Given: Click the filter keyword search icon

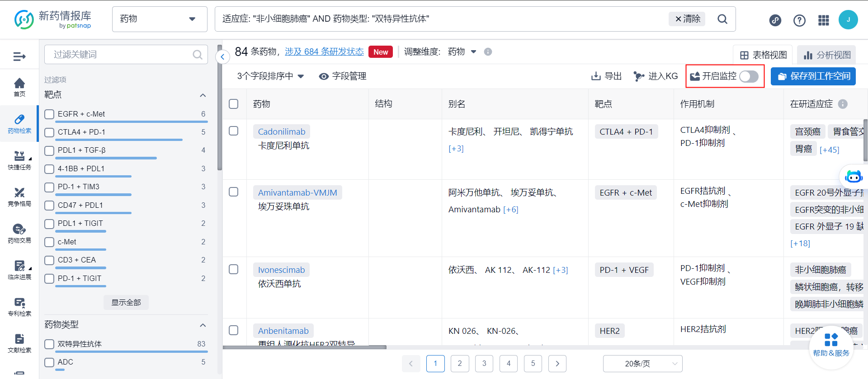Looking at the screenshot, I should (198, 55).
